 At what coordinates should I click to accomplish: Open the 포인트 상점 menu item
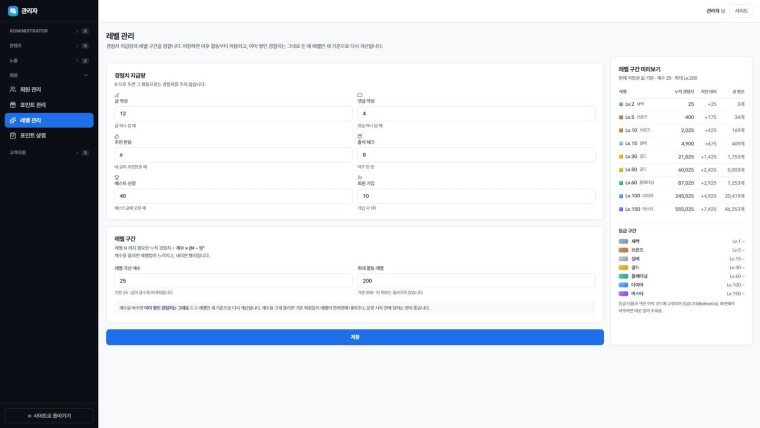point(49,135)
